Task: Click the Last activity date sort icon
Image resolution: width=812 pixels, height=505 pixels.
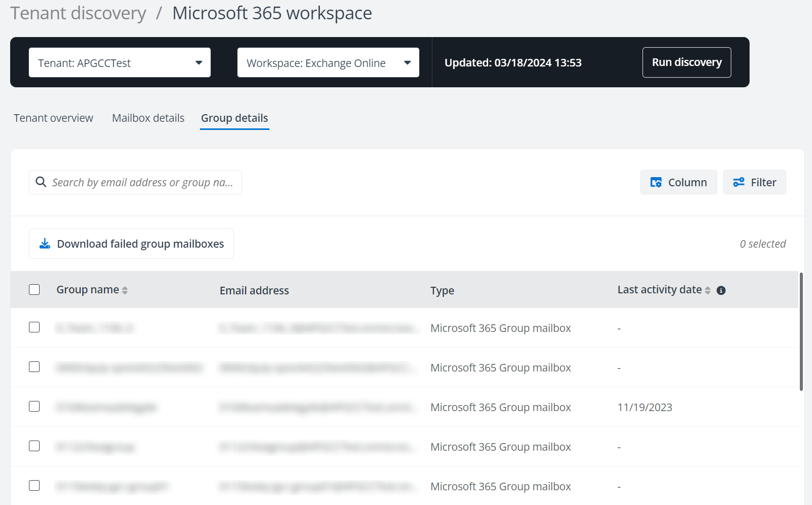Action: pos(709,289)
